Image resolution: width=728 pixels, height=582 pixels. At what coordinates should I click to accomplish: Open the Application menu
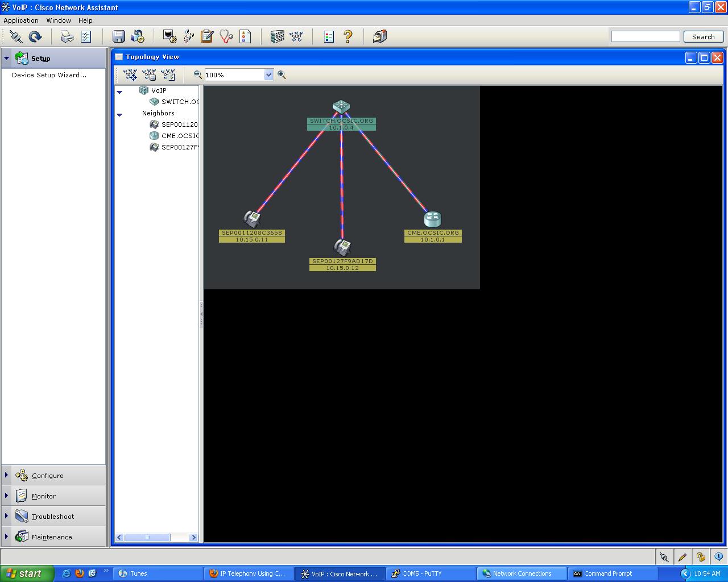point(21,20)
